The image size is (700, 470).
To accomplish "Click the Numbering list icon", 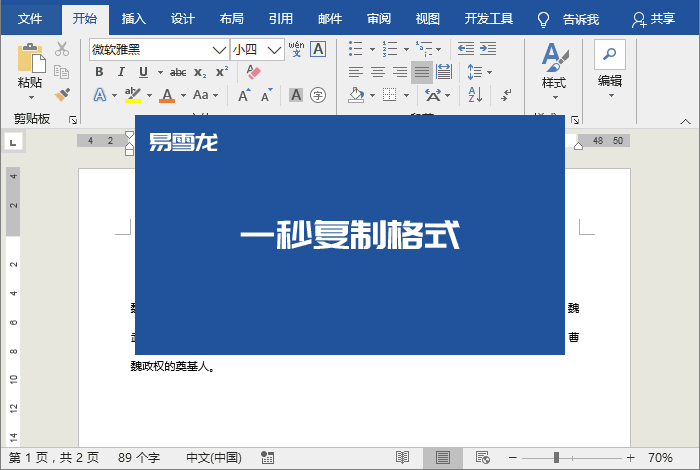I will [389, 48].
